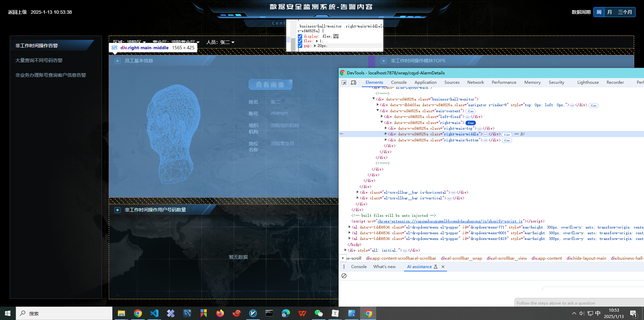Click the Chinese input method indicator

click(x=598, y=314)
